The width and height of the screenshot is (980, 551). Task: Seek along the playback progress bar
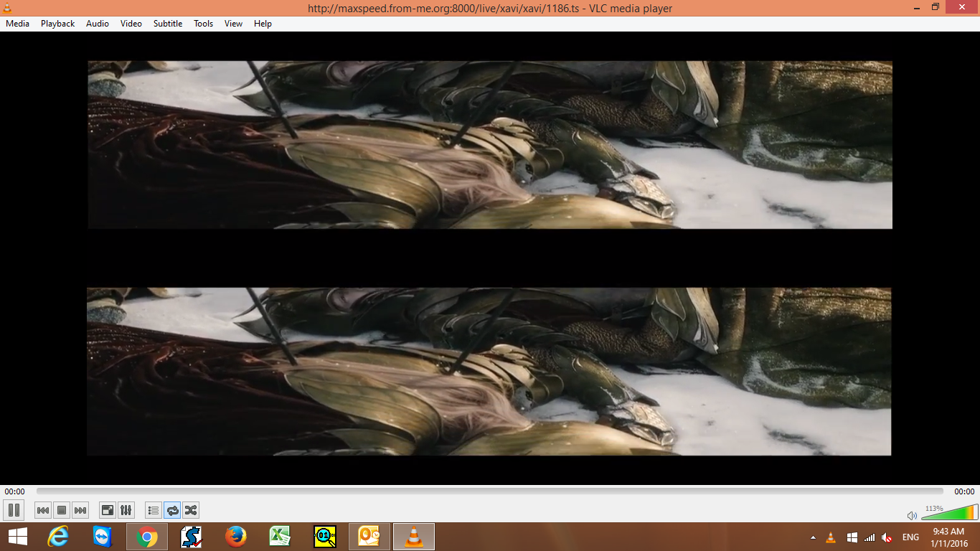(x=490, y=491)
